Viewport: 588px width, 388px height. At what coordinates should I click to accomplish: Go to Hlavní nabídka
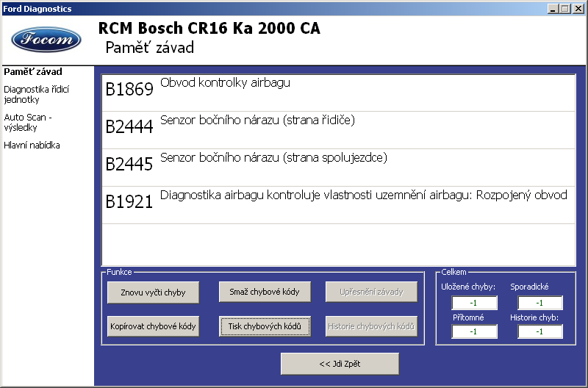click(x=32, y=145)
